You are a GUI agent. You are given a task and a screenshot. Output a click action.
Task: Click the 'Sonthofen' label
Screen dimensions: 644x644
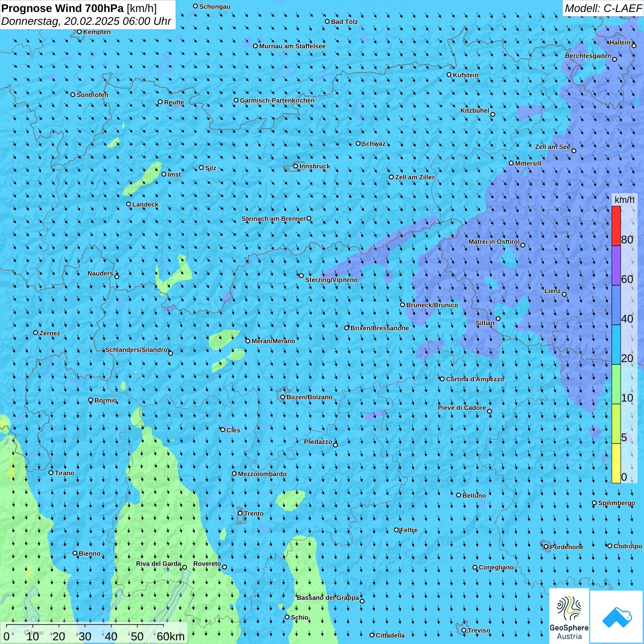[92, 95]
